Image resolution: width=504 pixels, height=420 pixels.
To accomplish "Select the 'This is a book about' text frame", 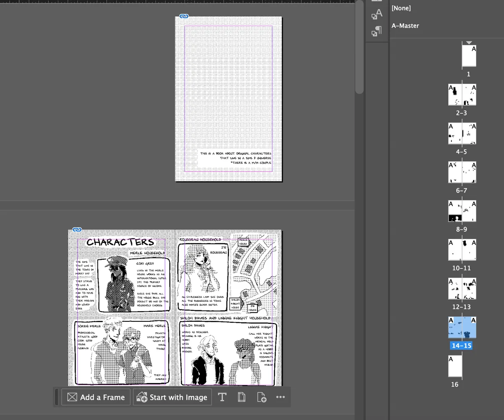I will click(235, 158).
